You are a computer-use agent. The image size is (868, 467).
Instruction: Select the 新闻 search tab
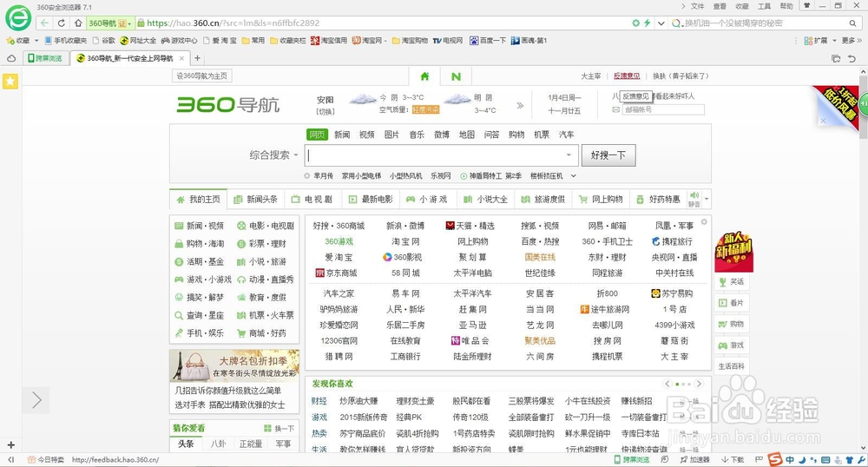342,135
